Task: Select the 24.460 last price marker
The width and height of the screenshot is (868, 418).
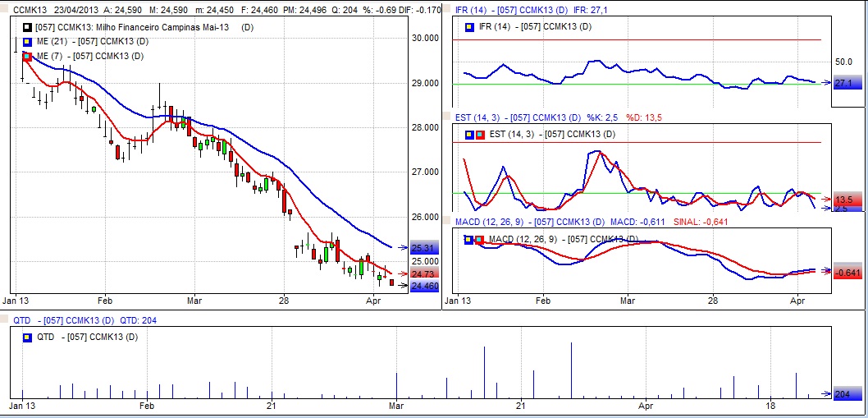Action: click(425, 286)
